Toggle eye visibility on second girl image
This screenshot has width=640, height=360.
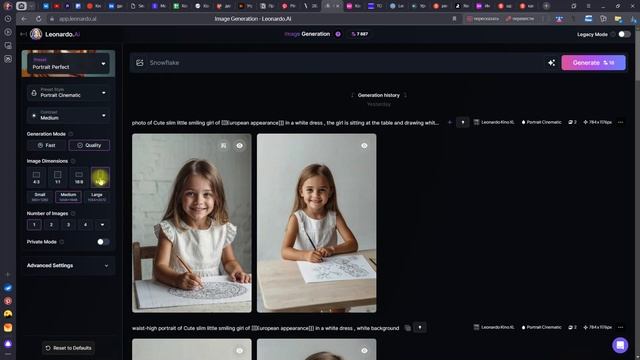tap(364, 145)
